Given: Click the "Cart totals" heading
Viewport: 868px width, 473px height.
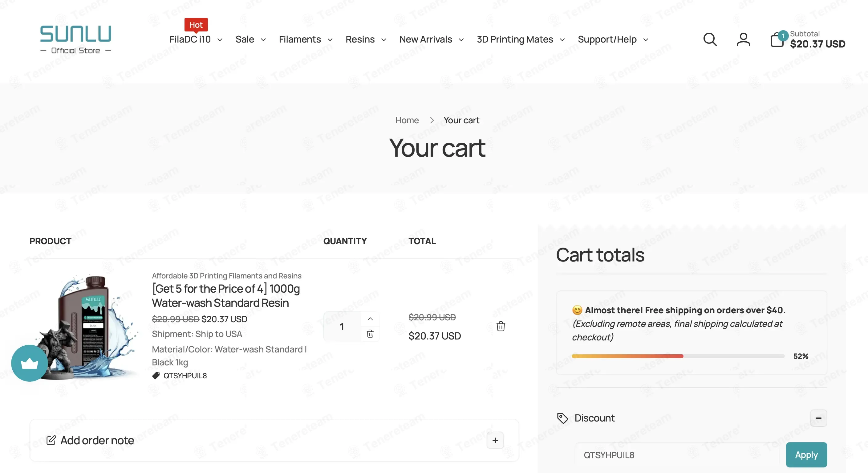Looking at the screenshot, I should 600,255.
